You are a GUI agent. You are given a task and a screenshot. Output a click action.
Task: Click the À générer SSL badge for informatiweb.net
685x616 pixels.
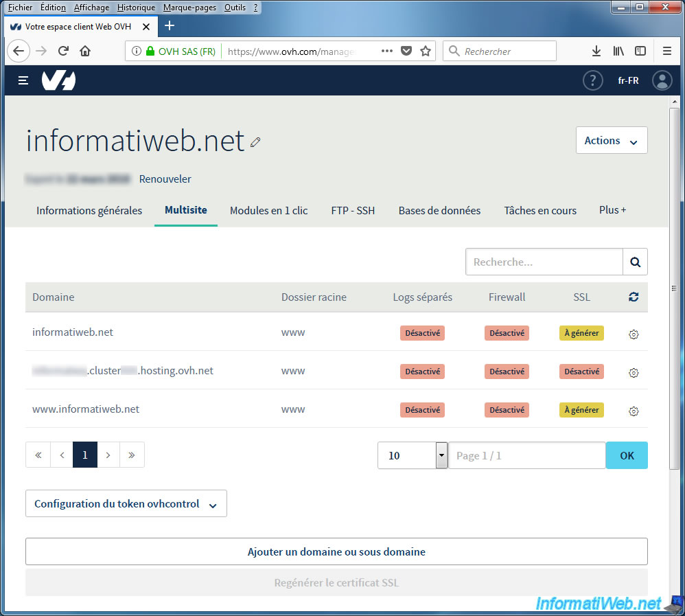click(581, 333)
